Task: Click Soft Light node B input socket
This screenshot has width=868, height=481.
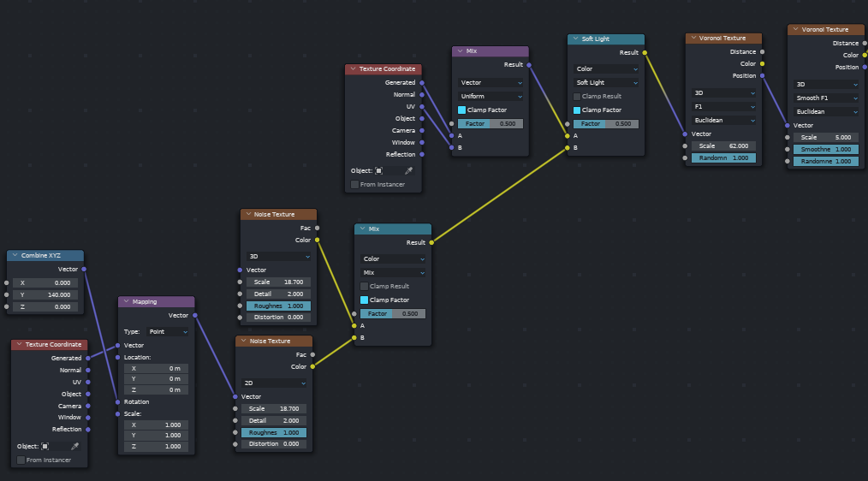Action: (x=568, y=148)
